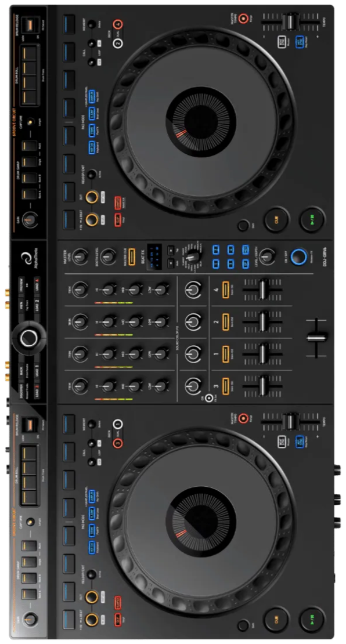Toggle Quantize on deck 2/4

[118, 203]
